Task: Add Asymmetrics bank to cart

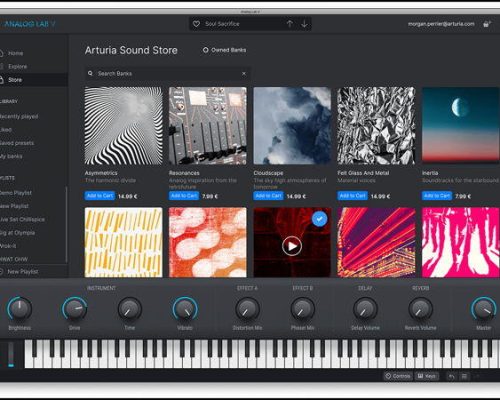Action: click(x=100, y=196)
